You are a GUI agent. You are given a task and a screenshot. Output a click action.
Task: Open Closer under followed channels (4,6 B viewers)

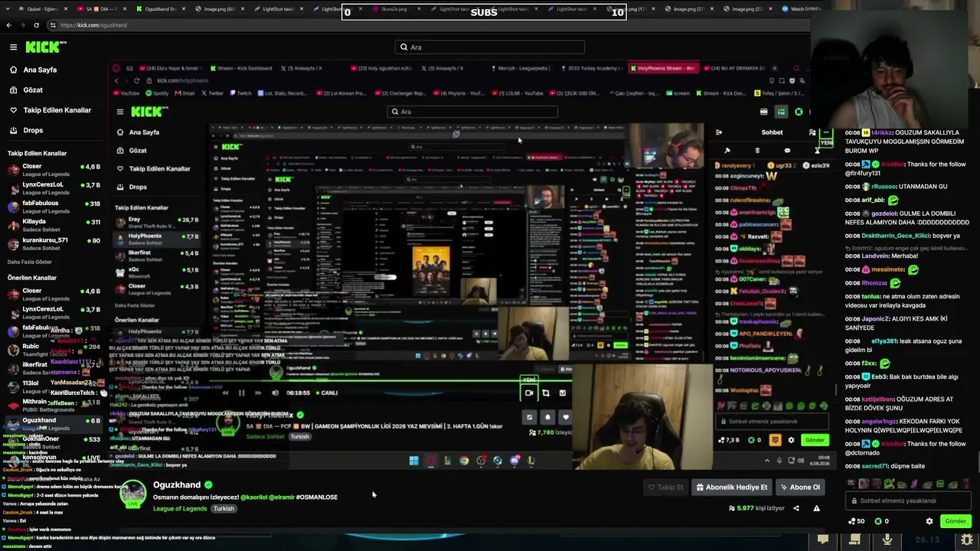(x=52, y=169)
